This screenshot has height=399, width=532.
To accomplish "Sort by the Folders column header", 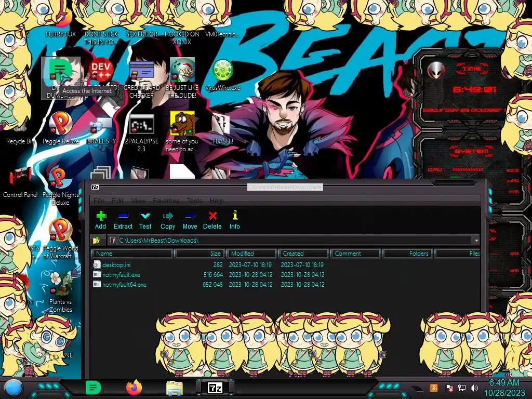I will (408, 254).
